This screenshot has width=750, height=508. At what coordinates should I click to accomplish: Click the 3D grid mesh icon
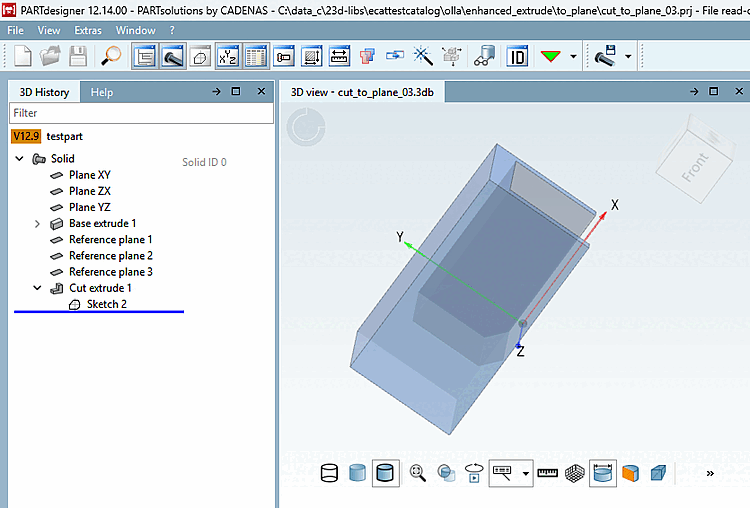coord(575,473)
